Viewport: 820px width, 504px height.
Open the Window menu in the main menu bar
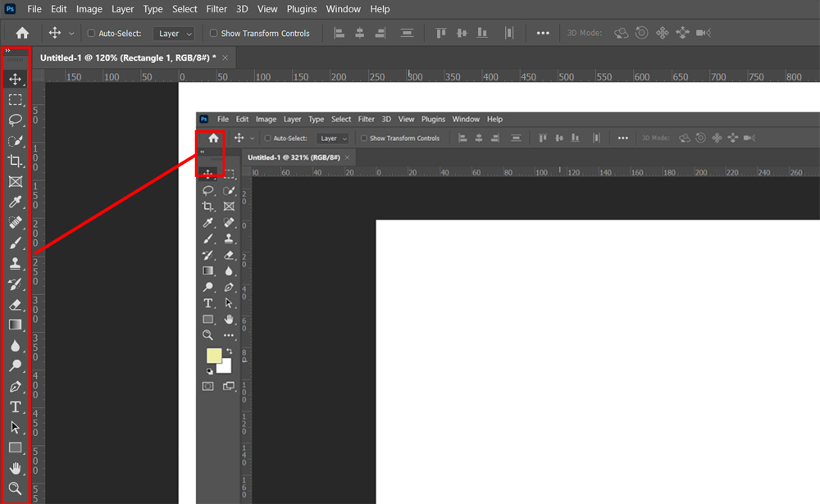(x=343, y=9)
